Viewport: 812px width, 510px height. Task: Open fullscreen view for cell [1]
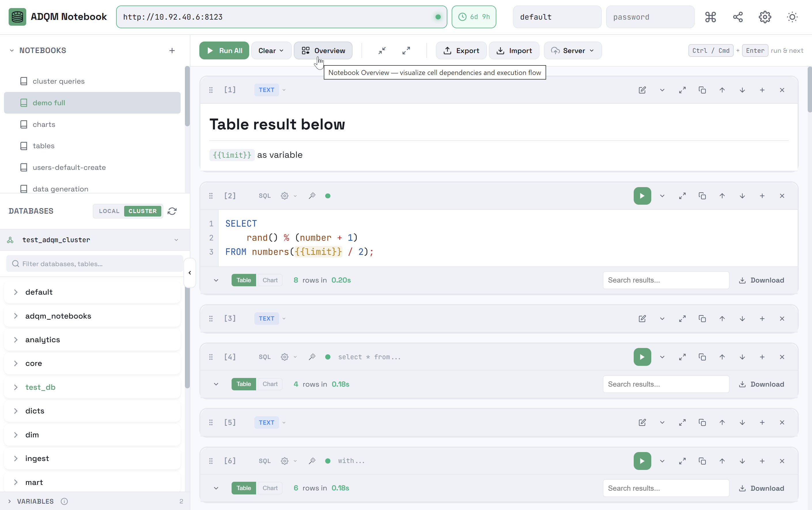click(682, 90)
